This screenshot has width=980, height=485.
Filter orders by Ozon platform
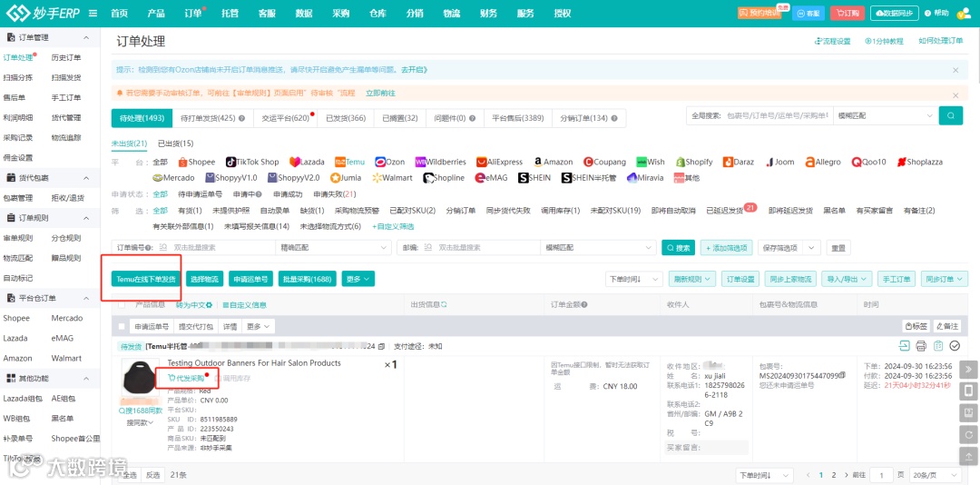point(389,162)
